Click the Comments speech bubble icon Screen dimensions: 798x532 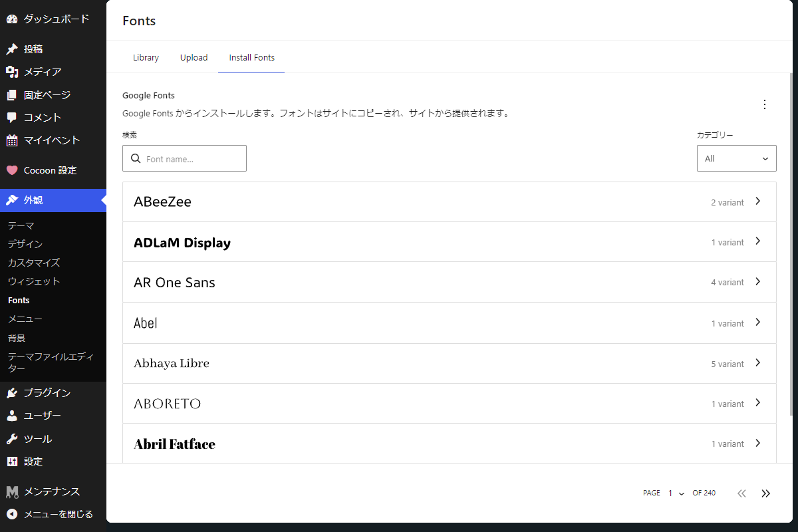[x=12, y=118]
